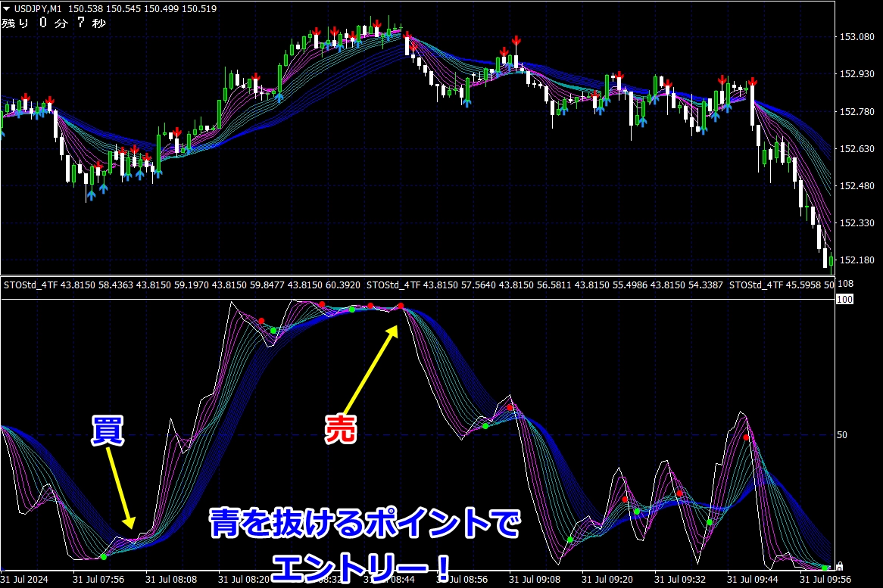Click the red sell arrow near 153.080
This screenshot has width=883, height=588.
tap(516, 39)
